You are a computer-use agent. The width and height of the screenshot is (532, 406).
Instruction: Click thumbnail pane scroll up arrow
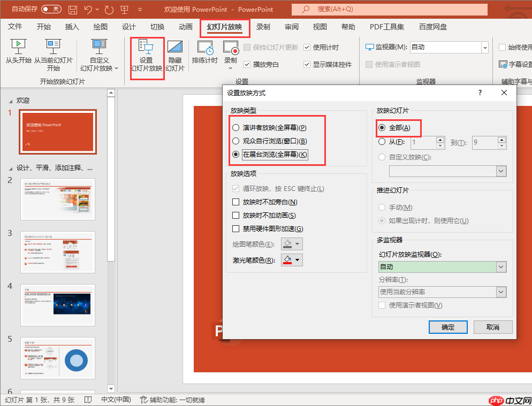(111, 93)
